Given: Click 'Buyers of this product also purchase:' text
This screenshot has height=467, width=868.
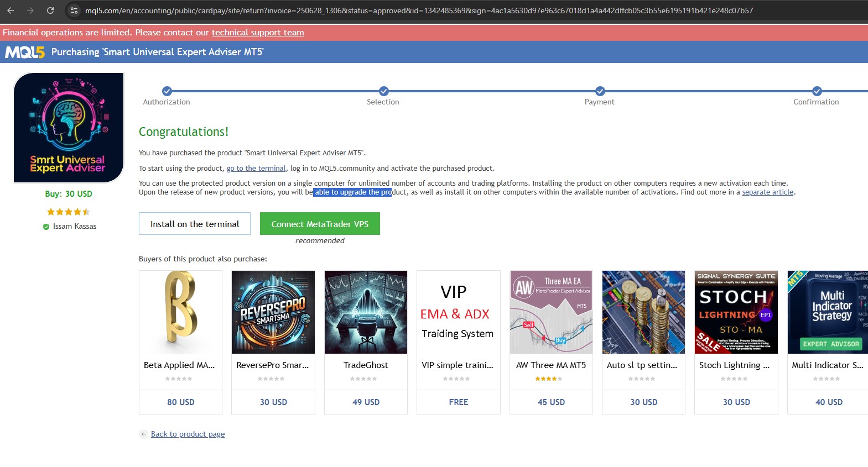Looking at the screenshot, I should coord(203,259).
